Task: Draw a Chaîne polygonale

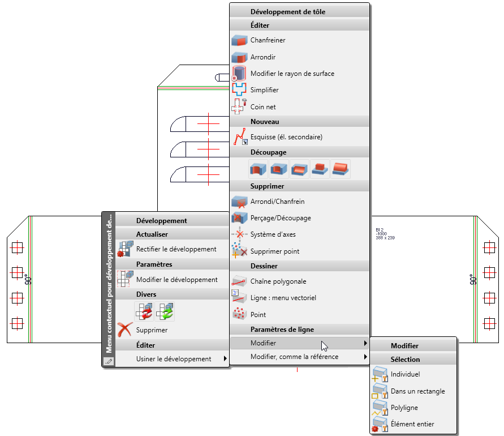Action: click(300, 281)
